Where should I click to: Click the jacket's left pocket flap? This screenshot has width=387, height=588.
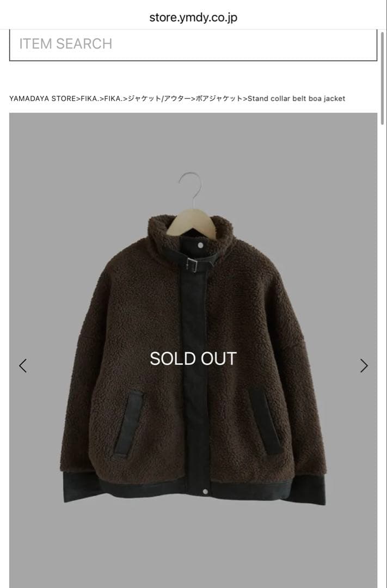(128, 423)
